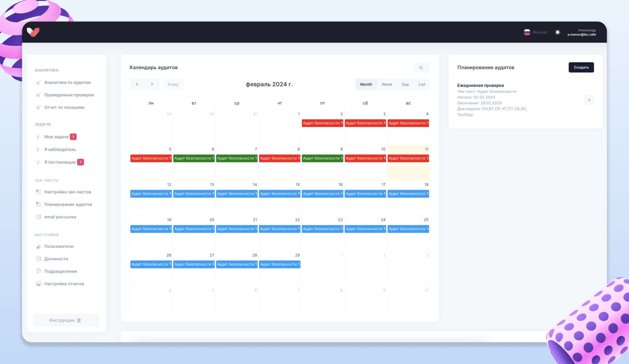
Task: Toggle light/dark theme sun icon
Action: pos(557,32)
